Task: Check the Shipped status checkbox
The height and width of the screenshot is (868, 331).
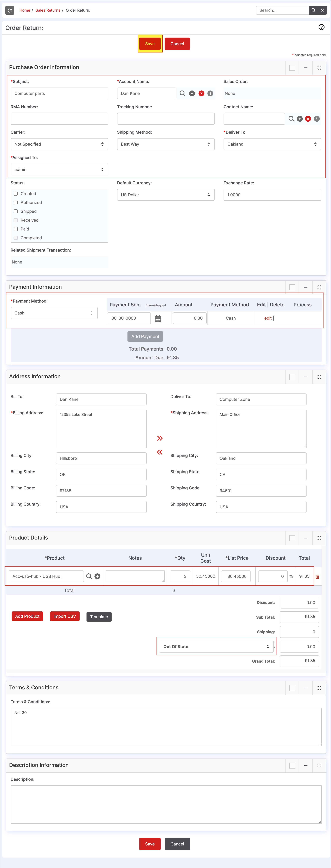Action: click(16, 211)
